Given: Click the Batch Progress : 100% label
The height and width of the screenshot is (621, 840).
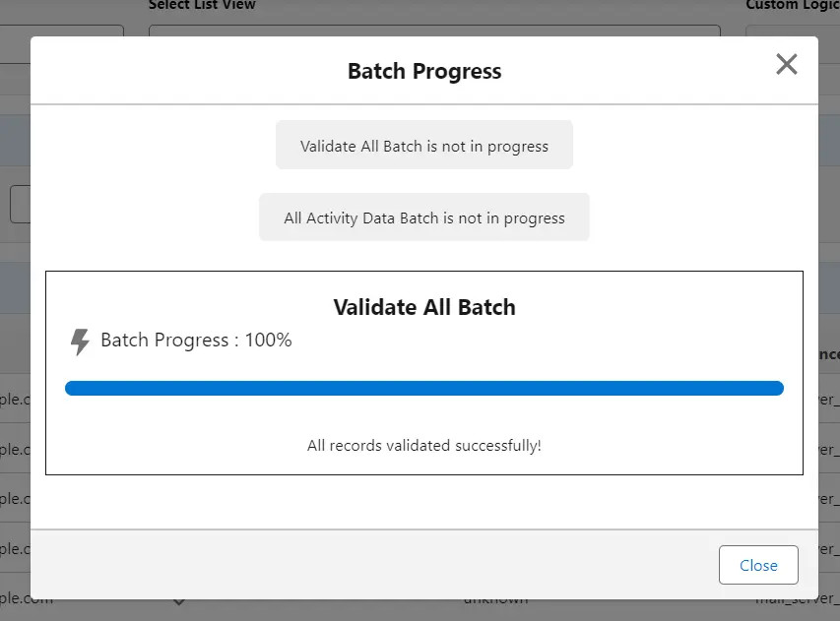Looking at the screenshot, I should [194, 340].
